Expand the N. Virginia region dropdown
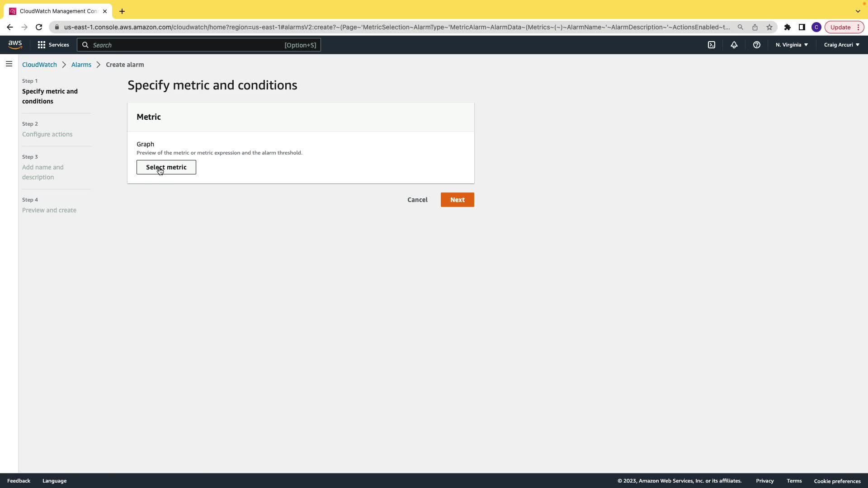This screenshot has height=488, width=868. click(792, 45)
